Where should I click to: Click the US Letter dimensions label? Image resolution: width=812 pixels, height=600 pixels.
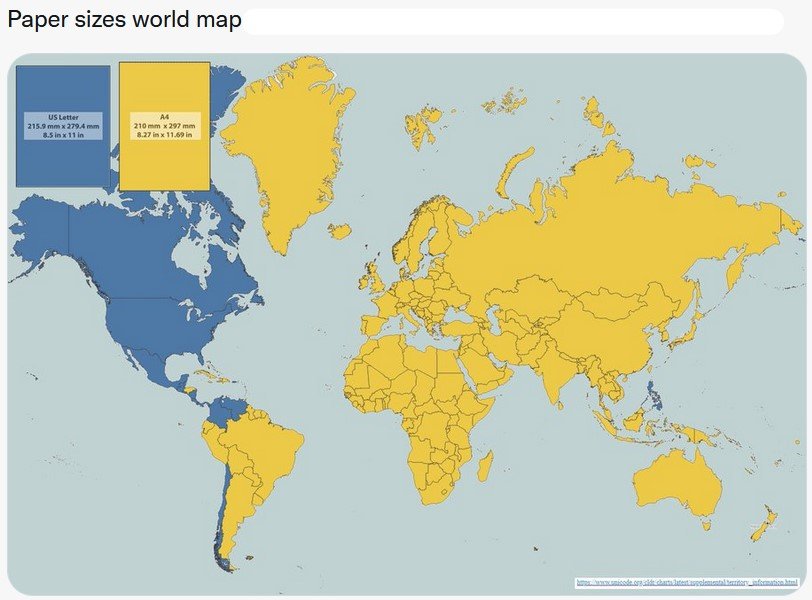click(x=64, y=126)
